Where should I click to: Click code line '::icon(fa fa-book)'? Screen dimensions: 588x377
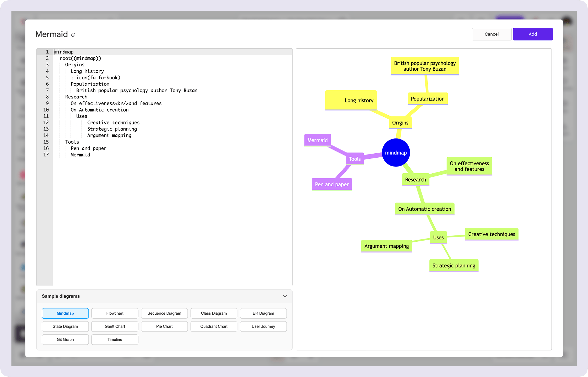pos(95,78)
